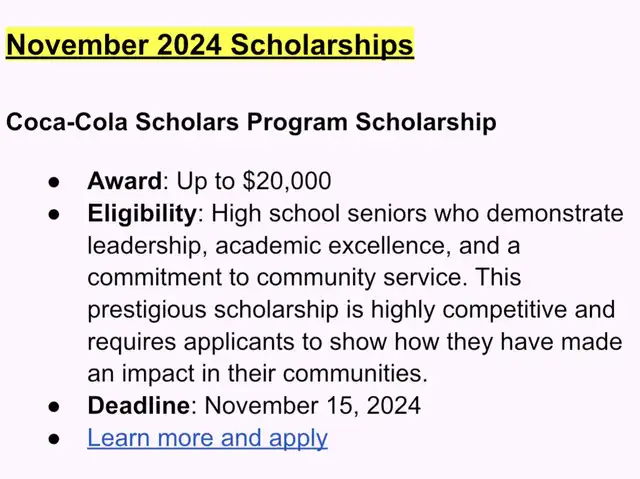640x479 pixels.
Task: Click the bullet before Award
Action: (x=54, y=182)
